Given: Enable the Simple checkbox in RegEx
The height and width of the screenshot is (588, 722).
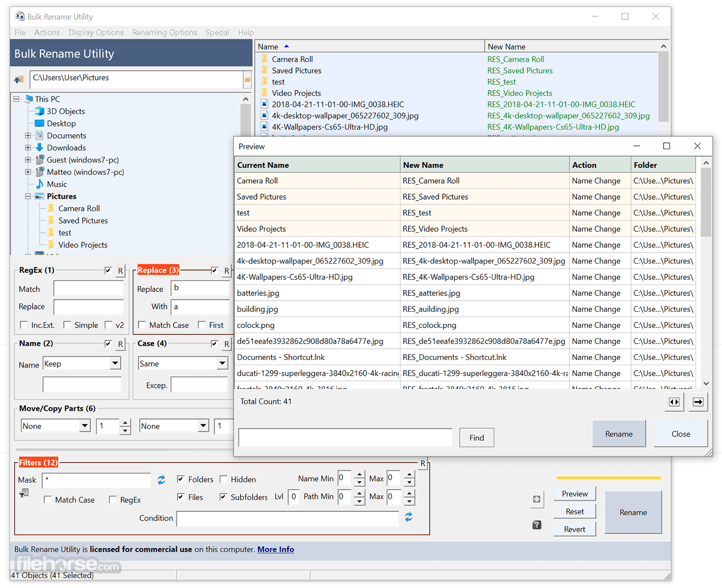Looking at the screenshot, I should point(67,325).
